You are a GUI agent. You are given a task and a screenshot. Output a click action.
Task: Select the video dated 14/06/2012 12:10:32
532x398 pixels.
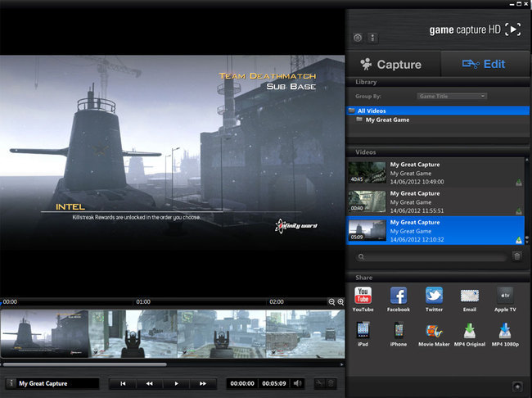[x=435, y=231]
